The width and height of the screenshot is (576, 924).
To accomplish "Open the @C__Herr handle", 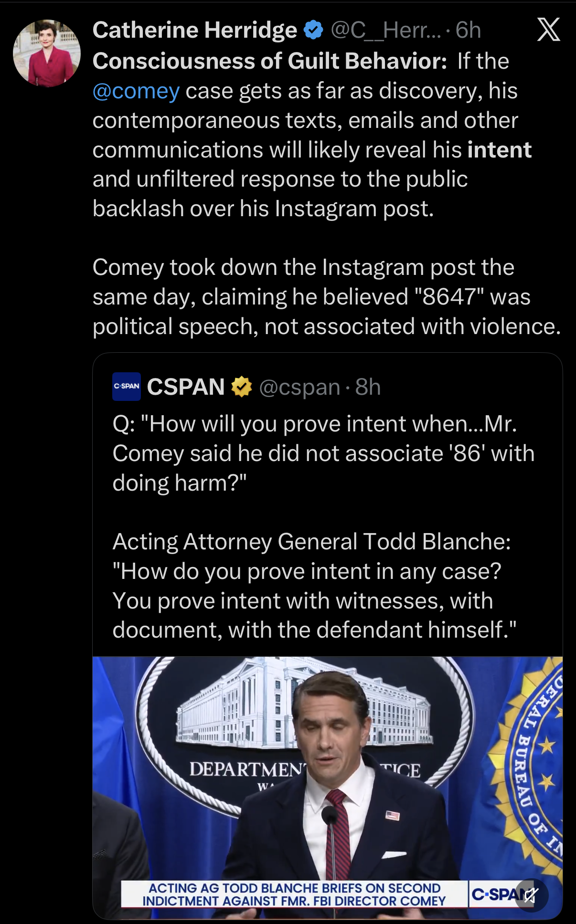I will point(386,30).
